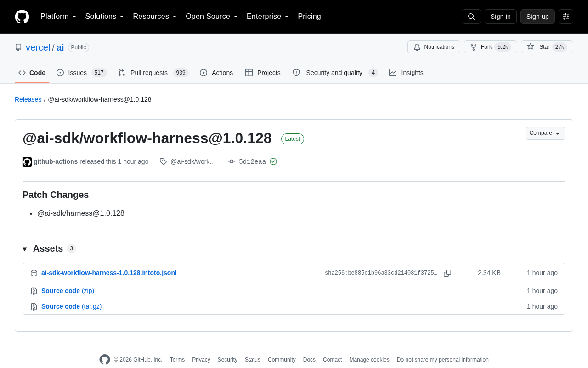The height and width of the screenshot is (368, 588).
Task: Open the Projects tab
Action: coord(263,73)
